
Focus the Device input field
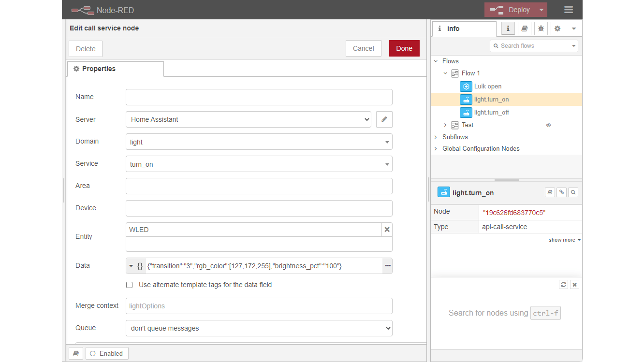(x=259, y=208)
